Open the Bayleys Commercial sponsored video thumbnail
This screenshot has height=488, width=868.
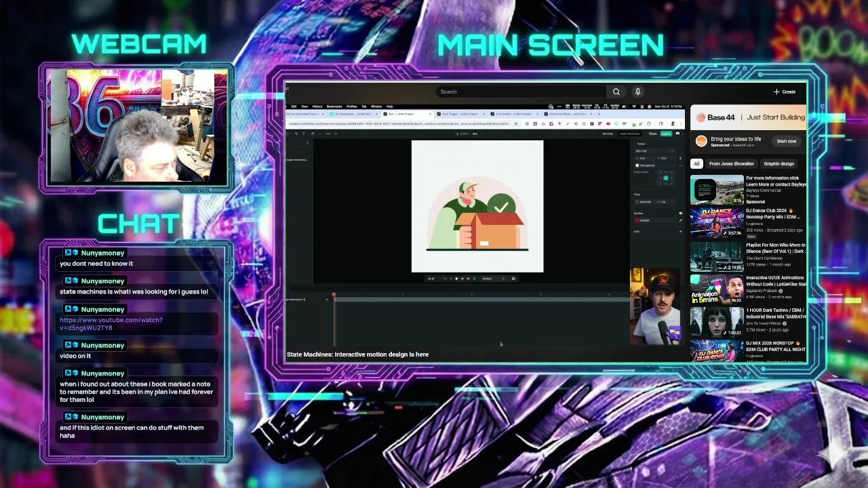[x=717, y=190]
